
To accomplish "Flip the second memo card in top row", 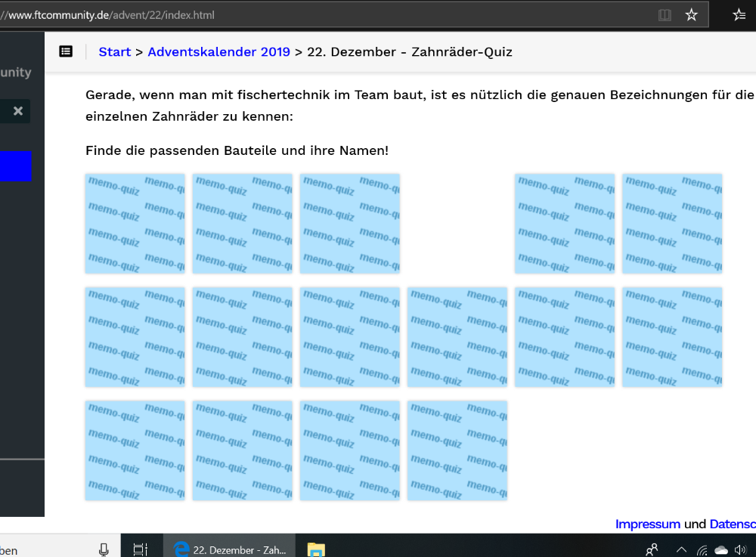I will coord(243,224).
